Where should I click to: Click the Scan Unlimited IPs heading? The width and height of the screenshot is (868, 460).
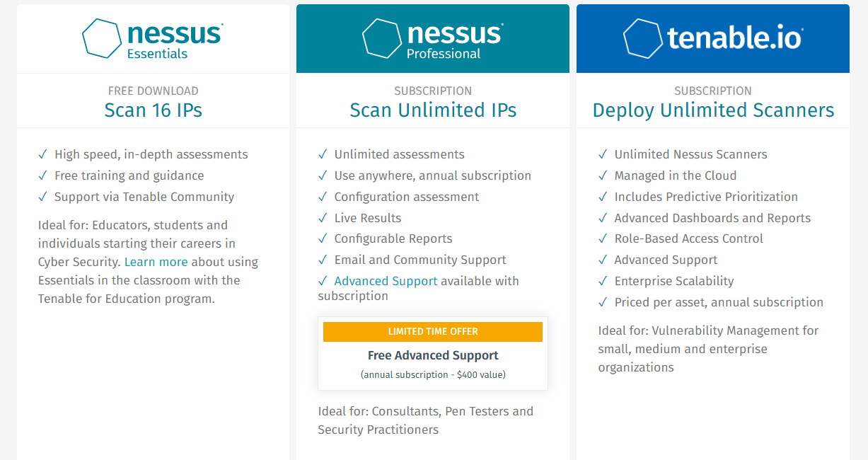[x=433, y=110]
